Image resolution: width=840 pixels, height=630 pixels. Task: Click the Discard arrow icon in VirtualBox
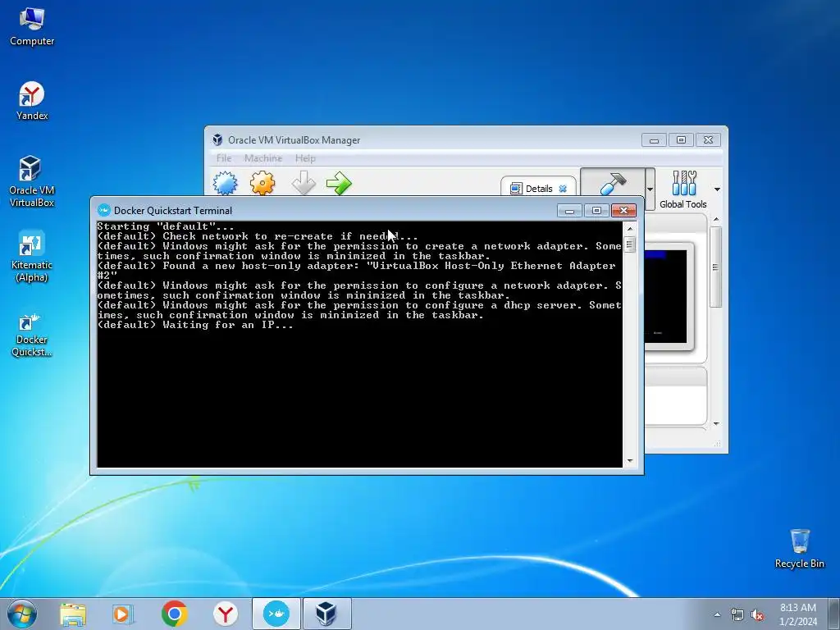[x=304, y=183]
